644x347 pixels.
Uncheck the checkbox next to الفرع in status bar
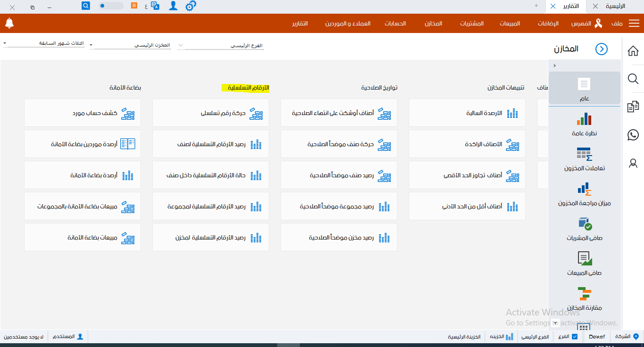tap(574, 336)
